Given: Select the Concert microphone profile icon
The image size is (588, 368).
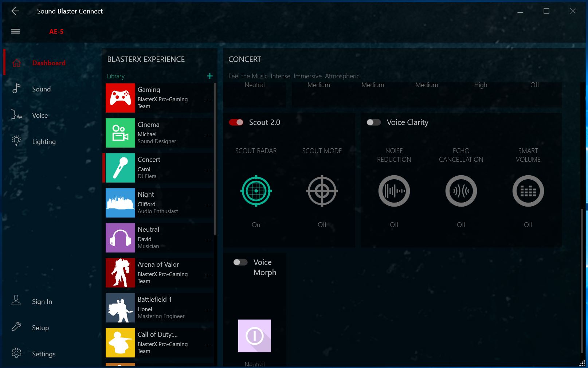Looking at the screenshot, I should coord(120,168).
